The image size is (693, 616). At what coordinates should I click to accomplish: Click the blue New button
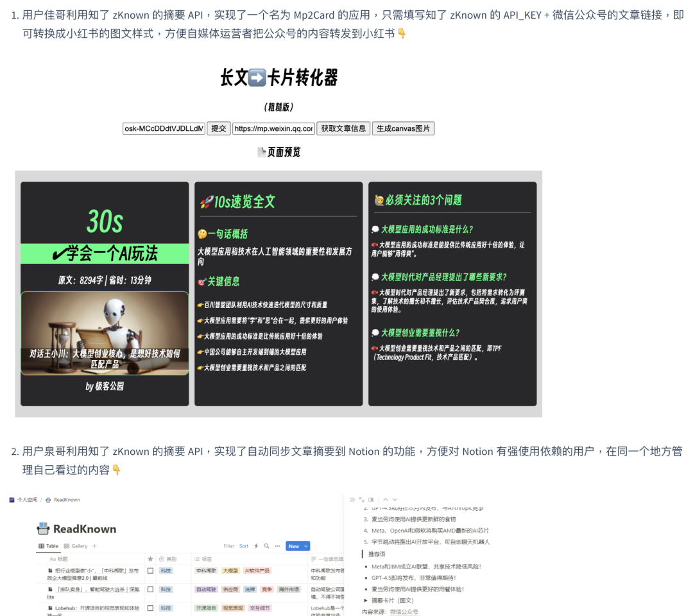(294, 546)
